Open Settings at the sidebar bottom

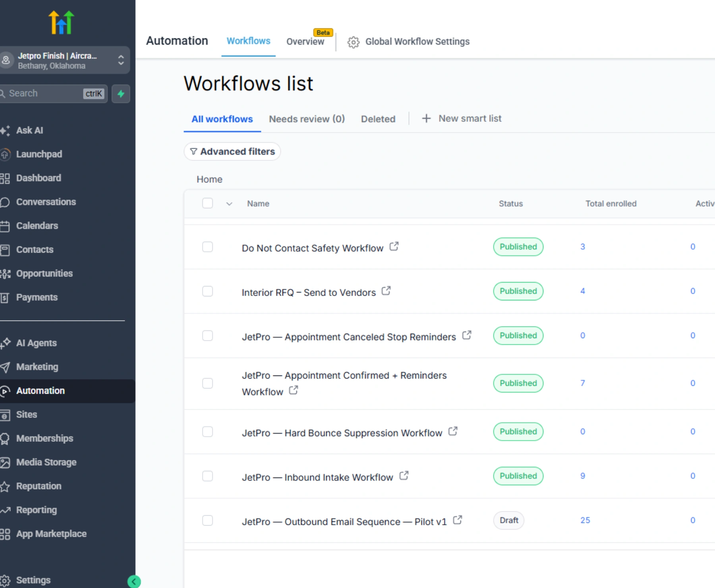(x=33, y=580)
